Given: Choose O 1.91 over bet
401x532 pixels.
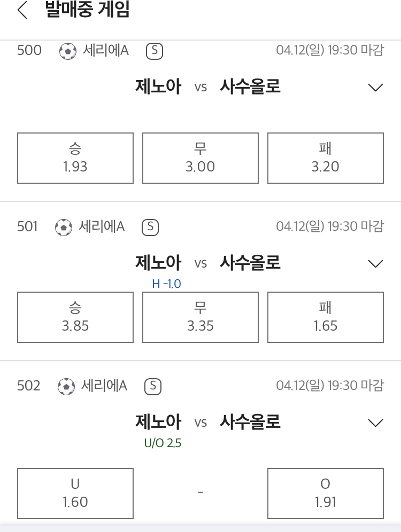Looking at the screenshot, I should [326, 494].
